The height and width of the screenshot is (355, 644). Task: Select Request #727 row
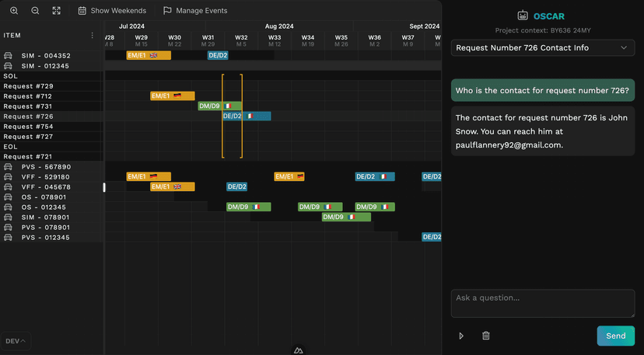point(51,136)
